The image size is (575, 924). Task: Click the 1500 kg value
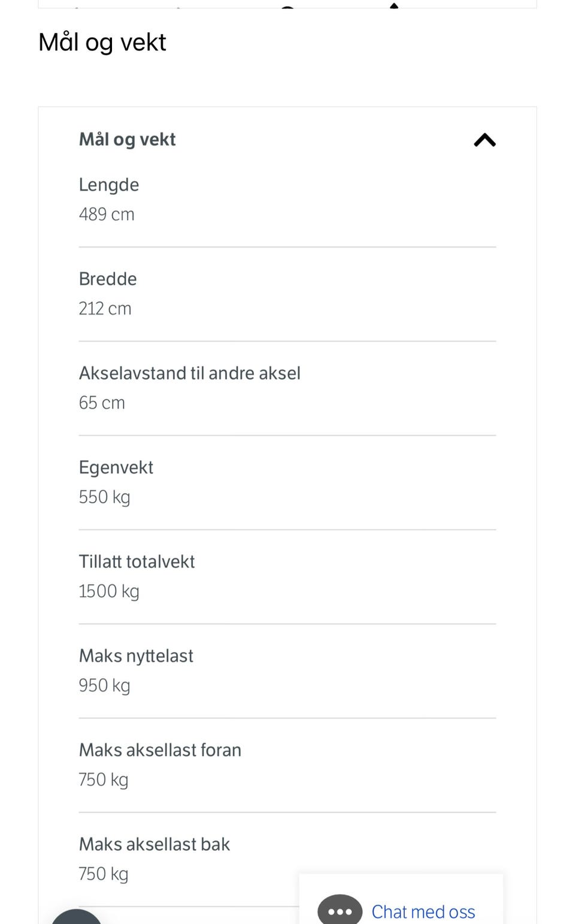tap(109, 591)
